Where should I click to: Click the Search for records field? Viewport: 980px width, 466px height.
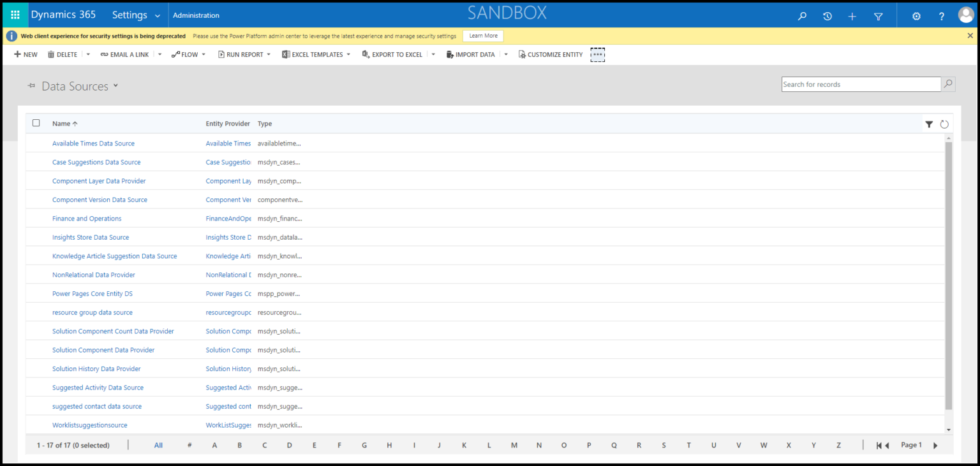coord(860,84)
